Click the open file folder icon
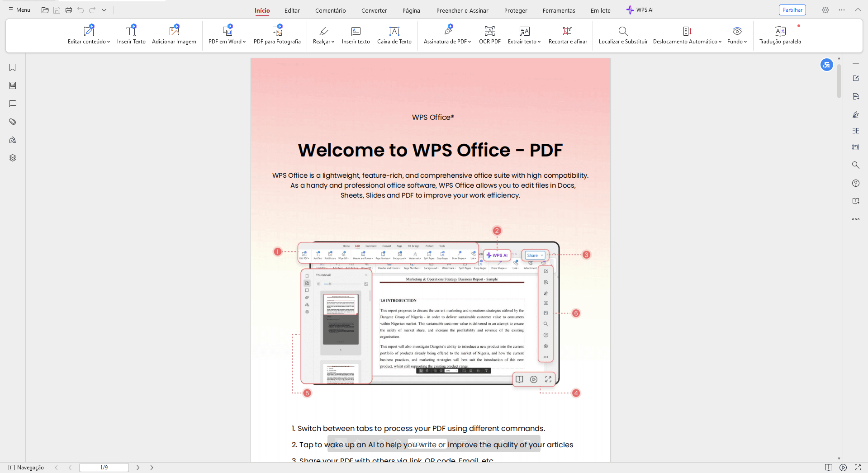Image resolution: width=868 pixels, height=473 pixels. coord(45,10)
